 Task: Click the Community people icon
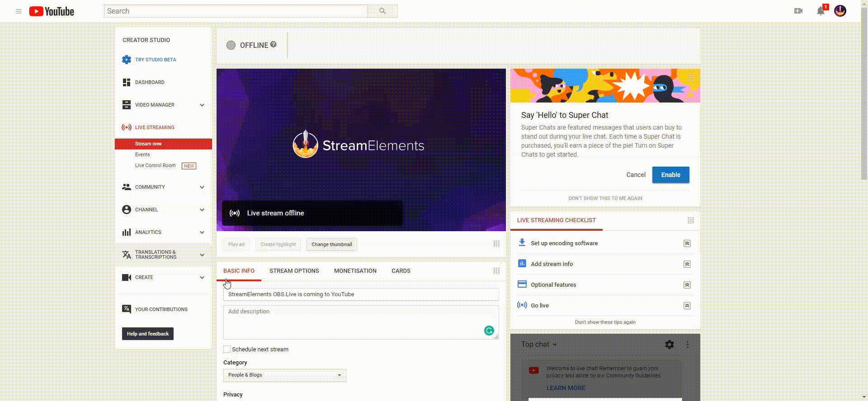[127, 187]
